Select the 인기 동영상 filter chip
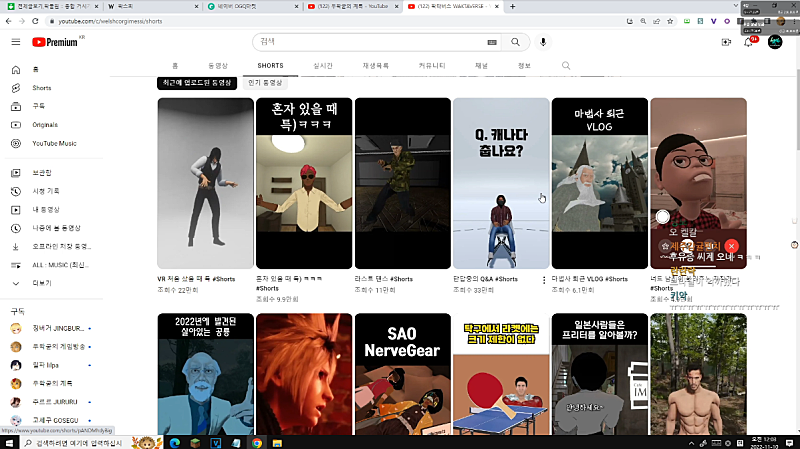 pos(265,82)
